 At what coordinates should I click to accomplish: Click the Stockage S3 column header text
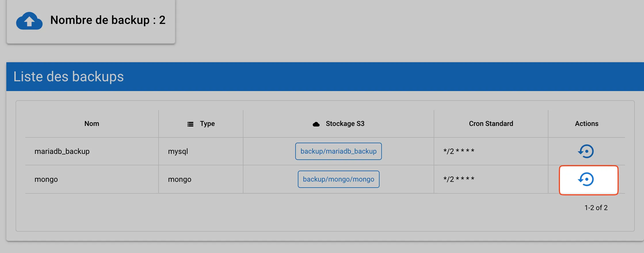point(345,124)
